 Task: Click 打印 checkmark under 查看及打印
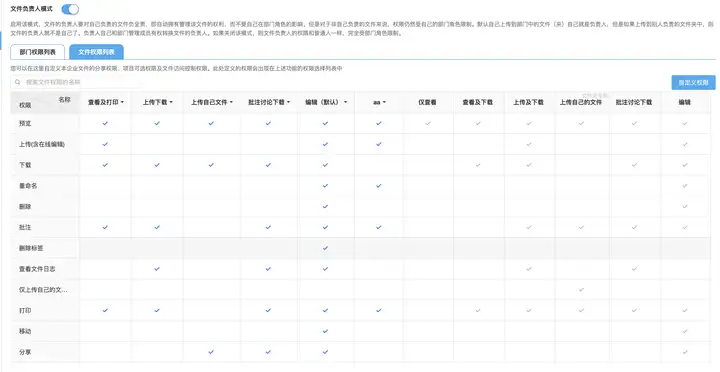point(105,310)
